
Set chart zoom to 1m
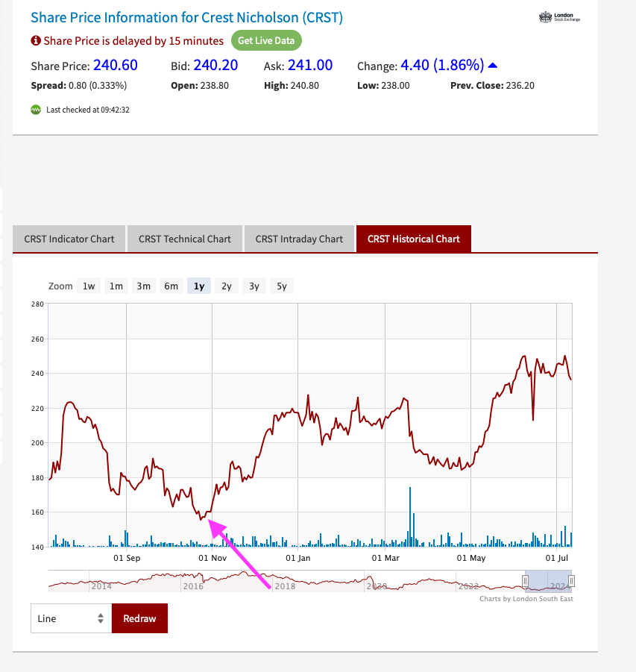point(116,286)
